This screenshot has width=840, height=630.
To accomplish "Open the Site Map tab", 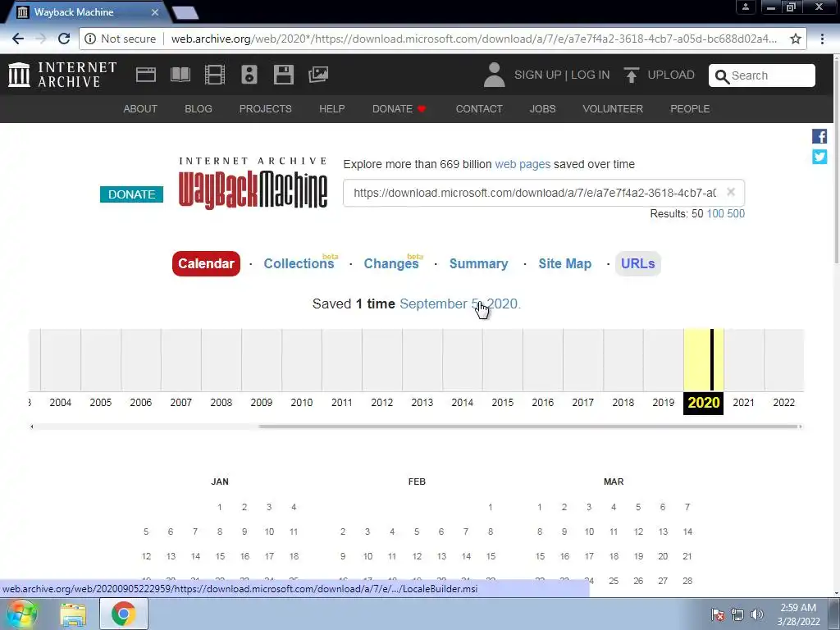I will pos(564,263).
